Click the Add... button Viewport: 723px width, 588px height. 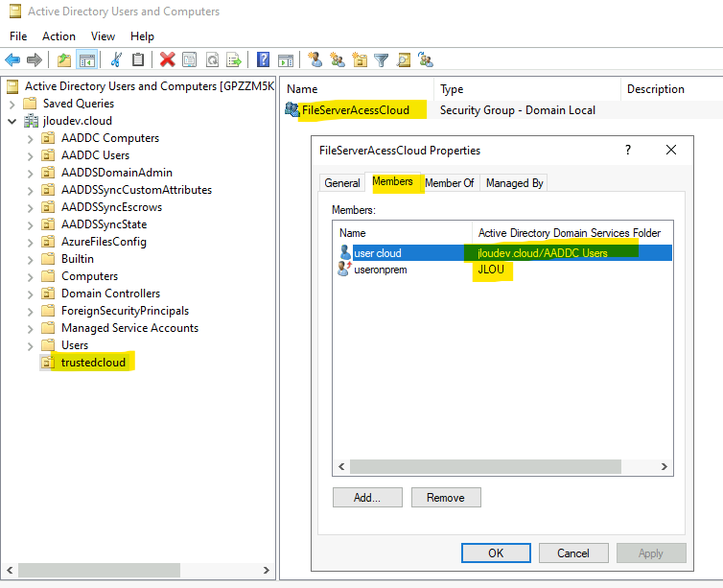click(x=367, y=497)
